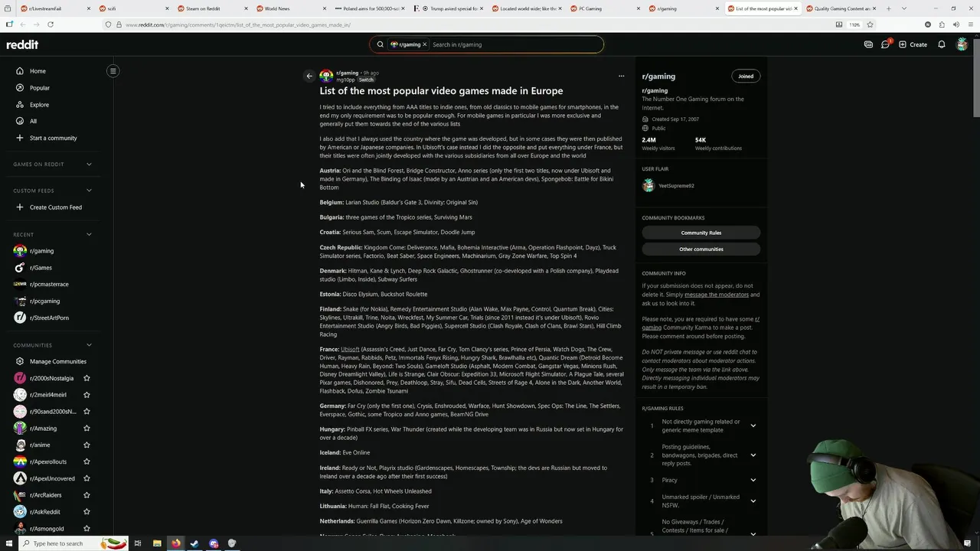Open the chat messages icon
The image size is (980, 551).
pyautogui.click(x=886, y=44)
